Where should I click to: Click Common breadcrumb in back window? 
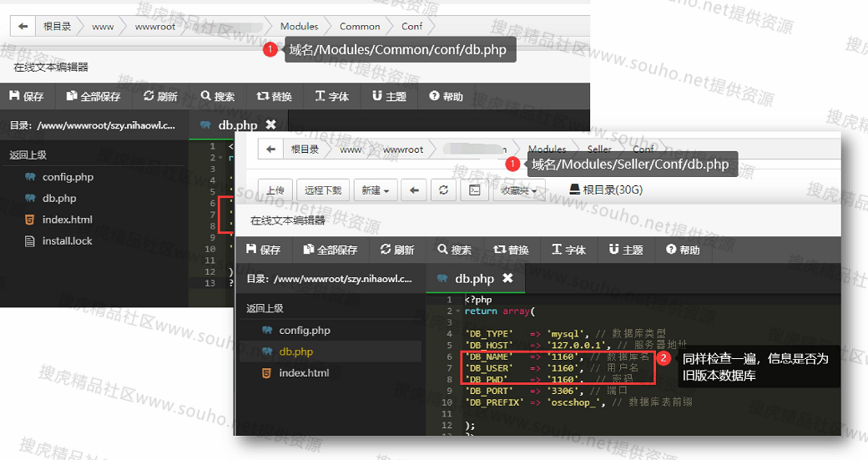[x=360, y=26]
